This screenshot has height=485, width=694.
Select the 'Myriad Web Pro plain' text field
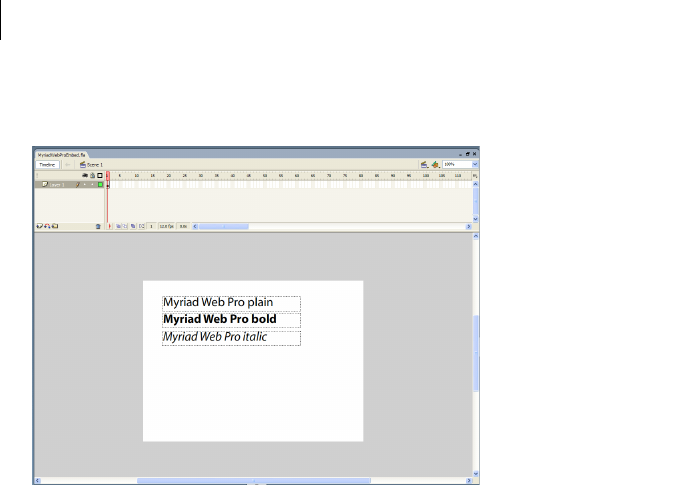point(231,303)
